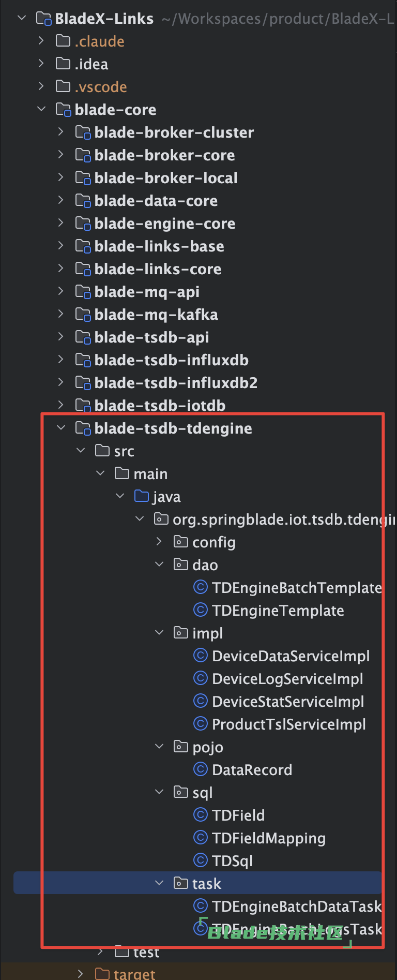This screenshot has height=980, width=397.
Task: Expand the .claude folder
Action: click(41, 41)
